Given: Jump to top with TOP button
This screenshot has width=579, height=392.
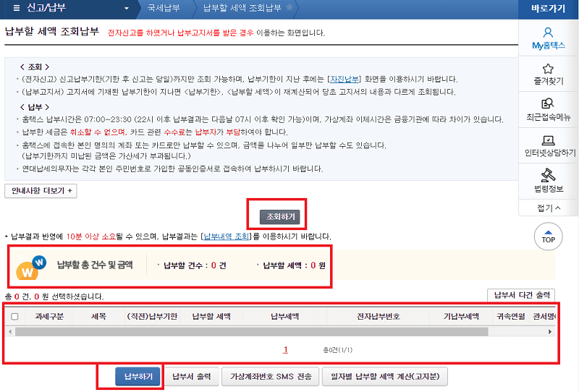Looking at the screenshot, I should (549, 237).
